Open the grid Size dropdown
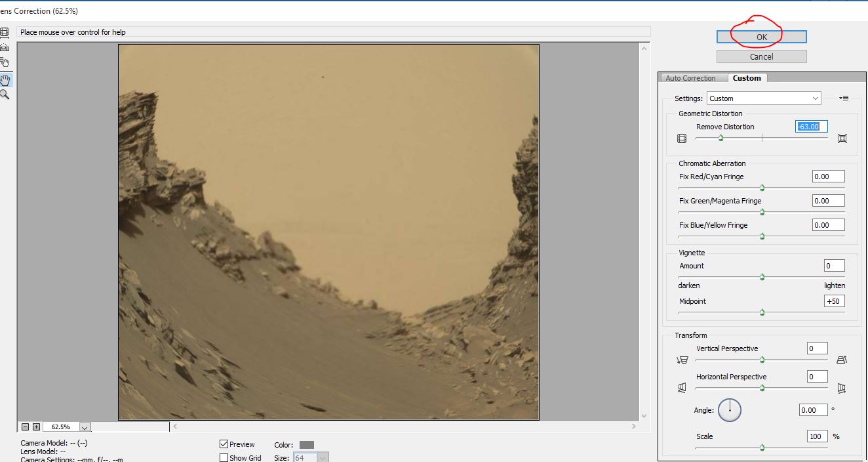The height and width of the screenshot is (462, 868). [x=322, y=458]
